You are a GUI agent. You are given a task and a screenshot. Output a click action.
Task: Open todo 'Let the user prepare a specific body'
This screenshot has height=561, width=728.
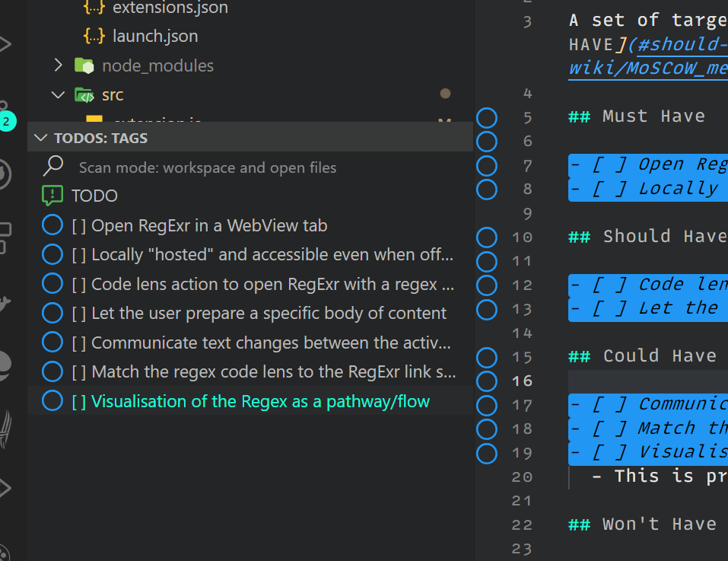[259, 314]
